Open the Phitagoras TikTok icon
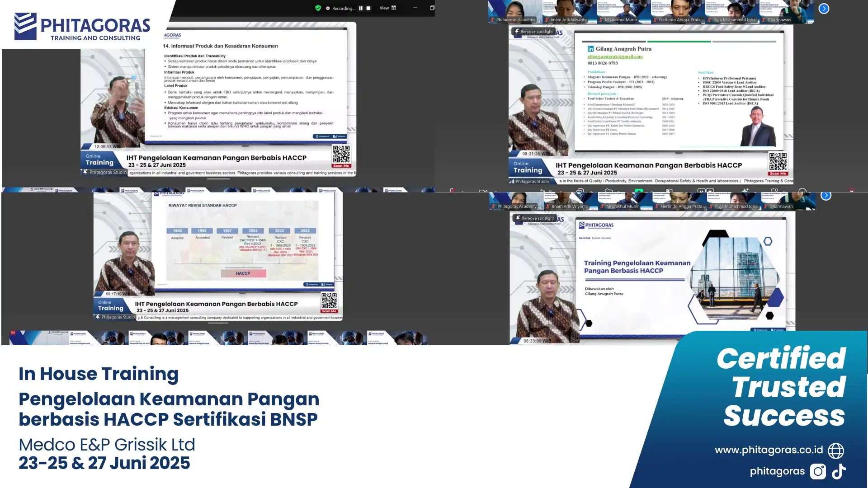 (839, 471)
